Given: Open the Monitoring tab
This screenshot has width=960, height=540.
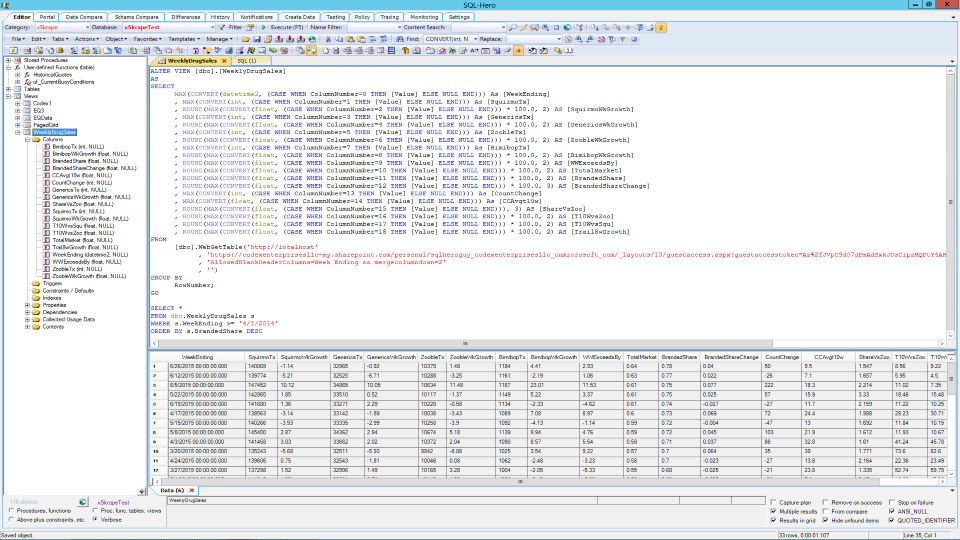Looking at the screenshot, I should click(424, 17).
